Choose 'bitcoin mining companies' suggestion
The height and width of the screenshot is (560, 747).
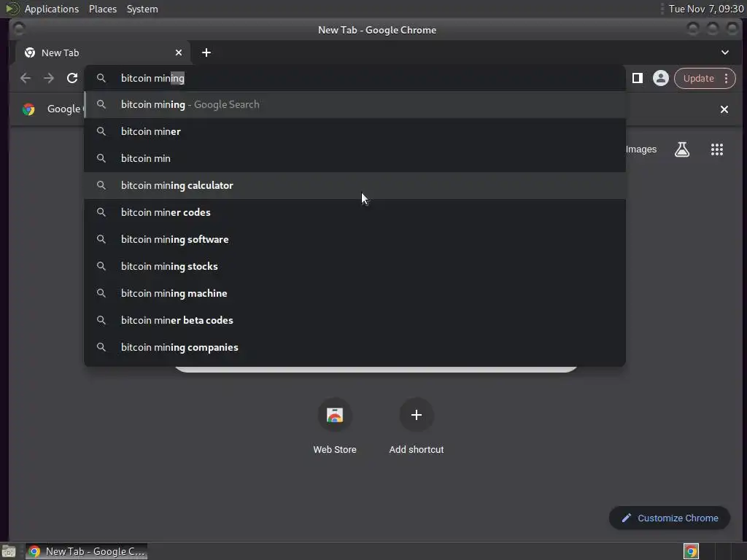tap(355, 348)
